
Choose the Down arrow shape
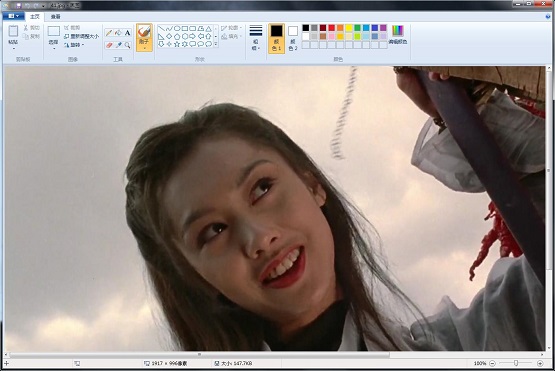click(x=161, y=44)
